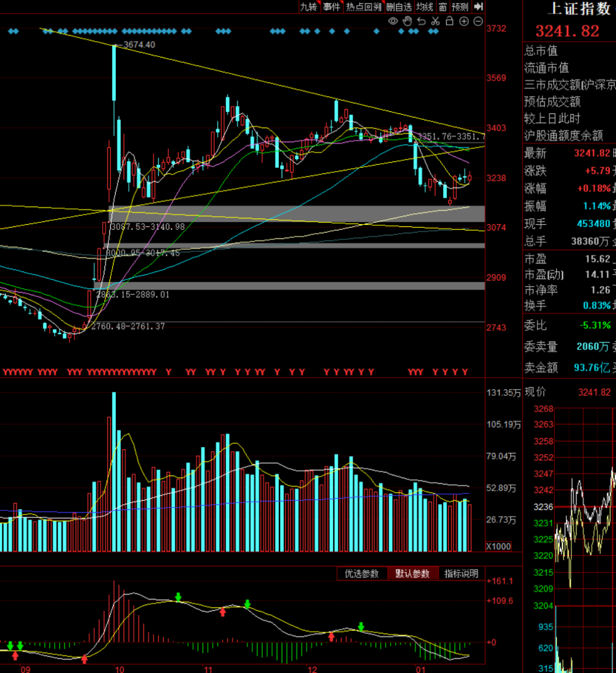
Task: Click the 删自选 button
Action: click(399, 7)
